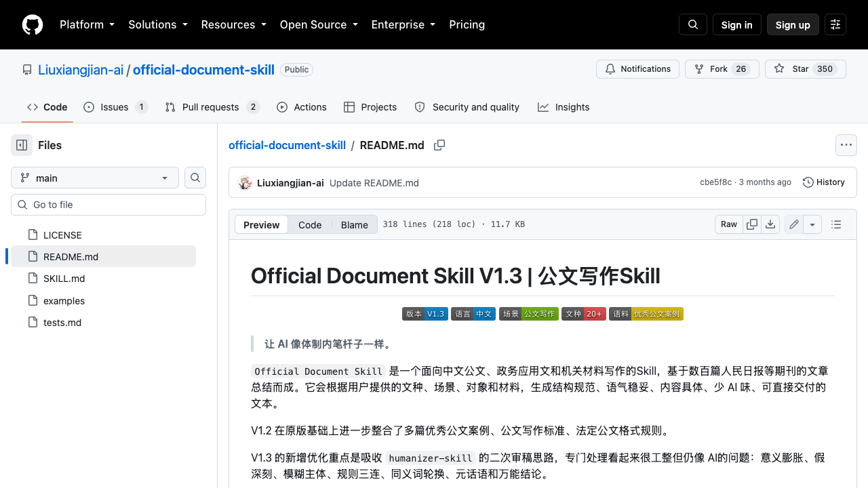Image resolution: width=868 pixels, height=488 pixels.
Task: Click the 版本 V1.3 badge
Action: point(425,314)
